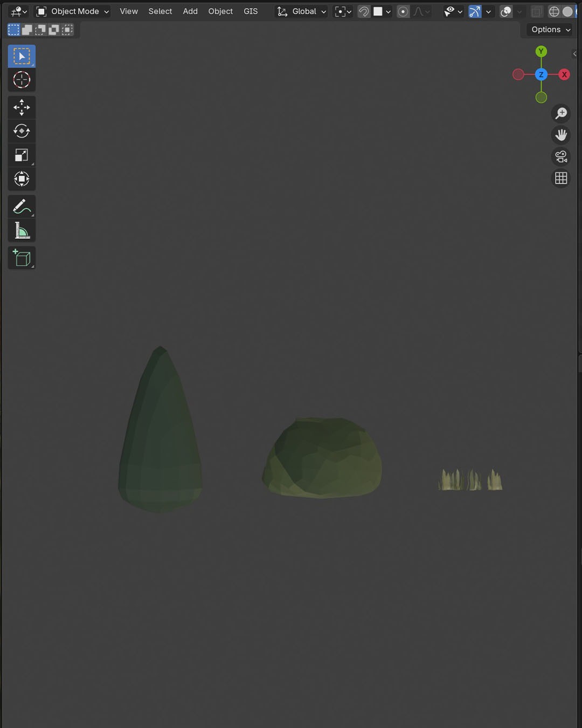Open snapping options dropdown
The height and width of the screenshot is (728, 582).
point(382,11)
